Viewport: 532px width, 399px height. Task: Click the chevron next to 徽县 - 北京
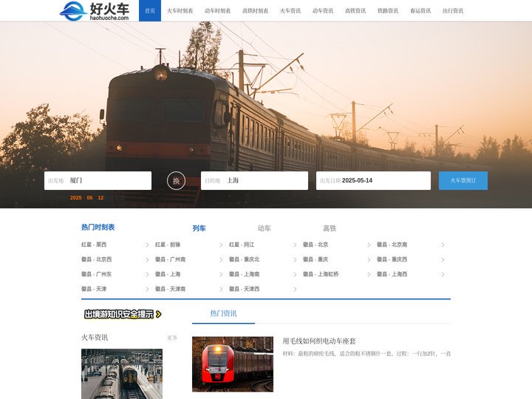369,245
